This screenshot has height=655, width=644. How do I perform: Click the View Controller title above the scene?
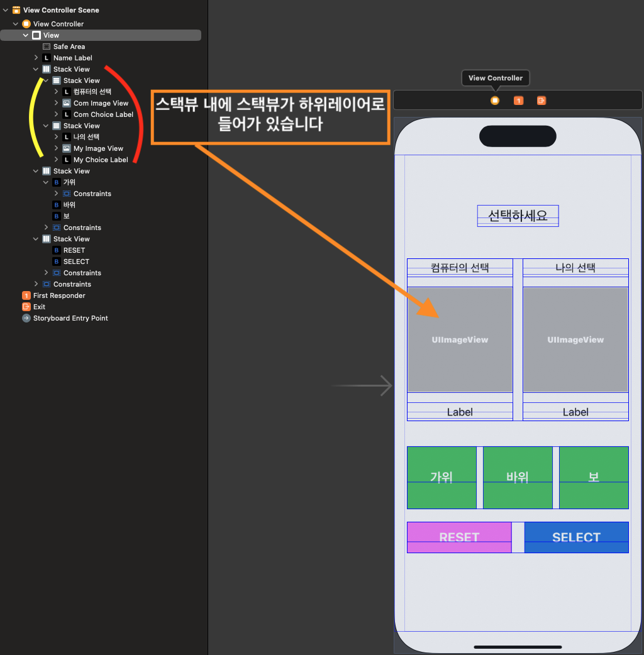click(x=495, y=78)
